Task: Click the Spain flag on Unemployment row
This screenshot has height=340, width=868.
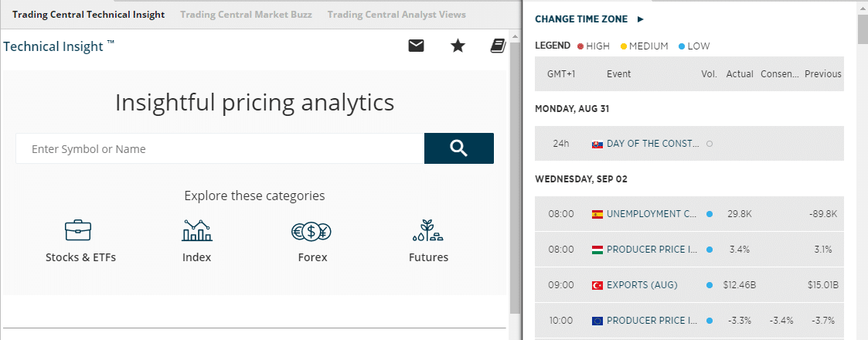Action: [597, 214]
